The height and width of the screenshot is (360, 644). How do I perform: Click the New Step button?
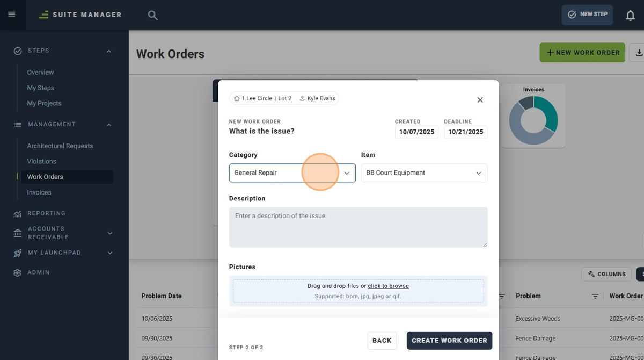[x=587, y=15]
